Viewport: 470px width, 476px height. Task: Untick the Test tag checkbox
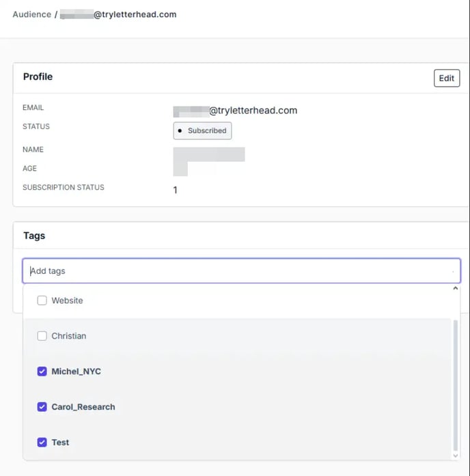[x=42, y=443]
